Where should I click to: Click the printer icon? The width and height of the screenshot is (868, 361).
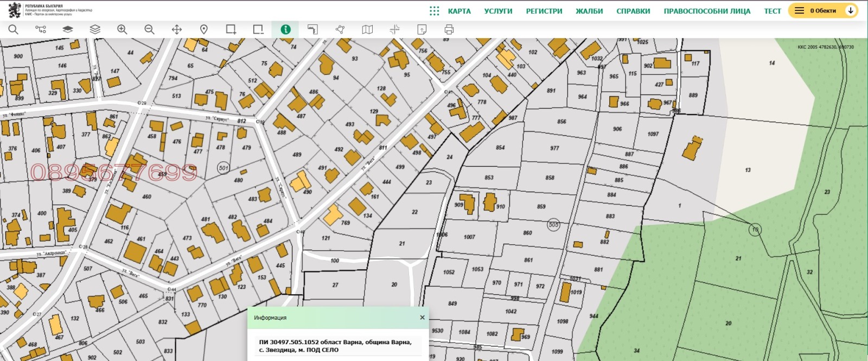449,30
